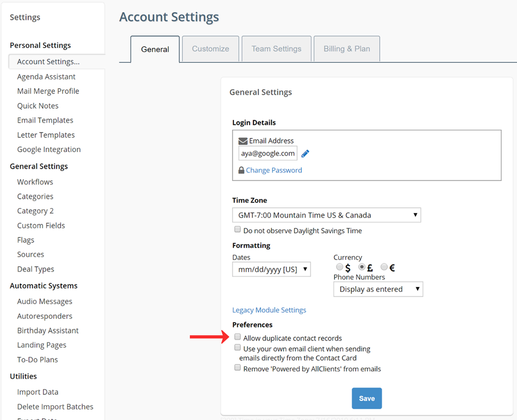Click the Change Password link
517x420 pixels.
coord(273,170)
